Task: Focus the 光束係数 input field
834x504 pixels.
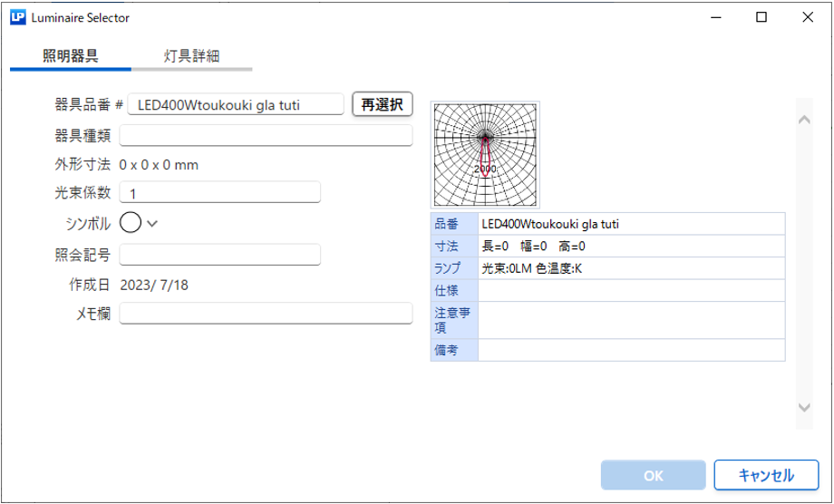Action: click(x=220, y=192)
